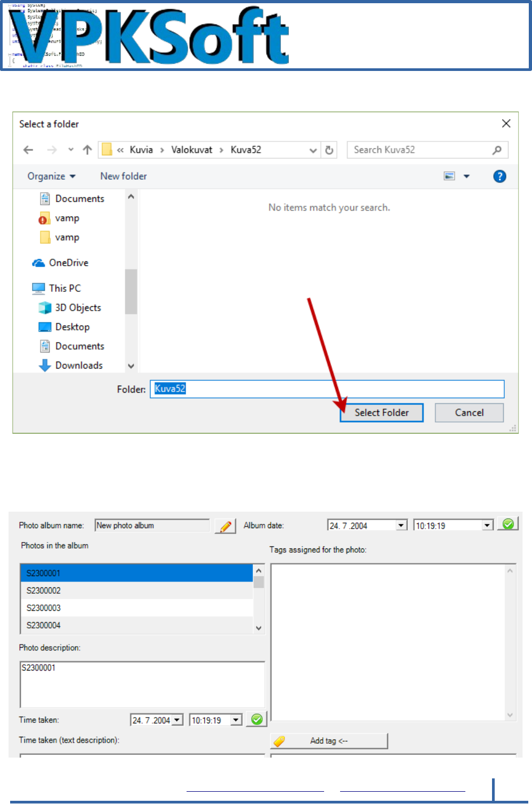
Task: Select plain yellow vamp folder
Action: click(x=59, y=237)
